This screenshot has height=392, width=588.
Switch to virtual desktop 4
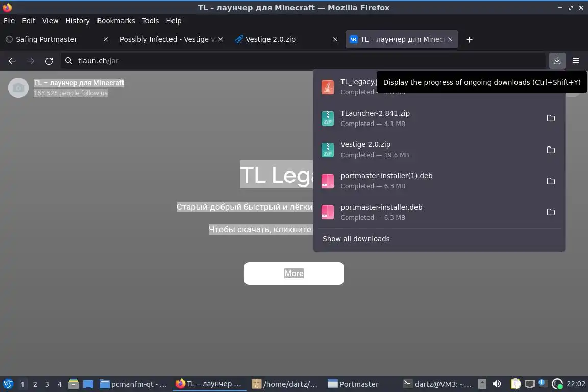click(x=59, y=384)
